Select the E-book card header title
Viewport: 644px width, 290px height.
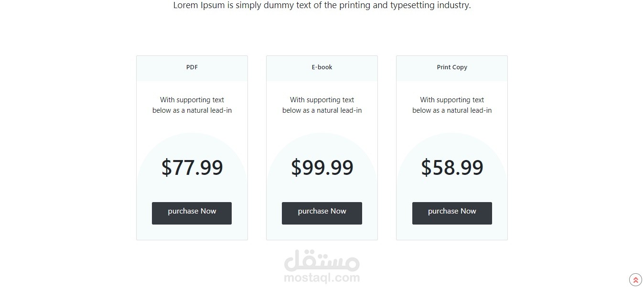[x=322, y=67]
